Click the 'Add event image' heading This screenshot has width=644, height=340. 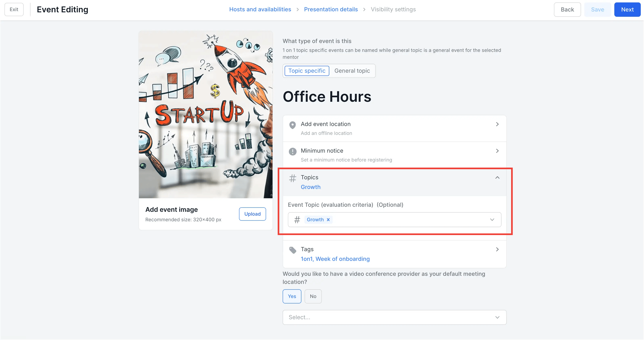click(x=172, y=210)
